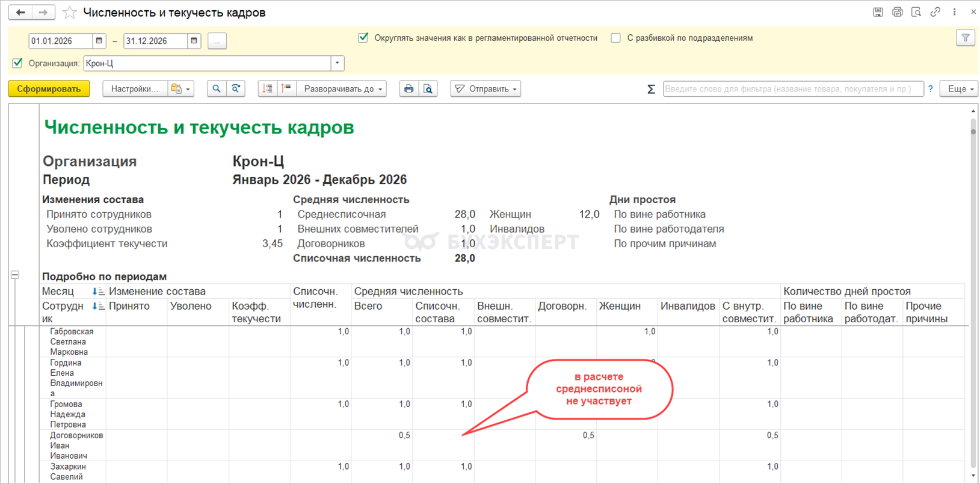Open the Отправить menu
Screen dimensions: 980x484
[485, 89]
